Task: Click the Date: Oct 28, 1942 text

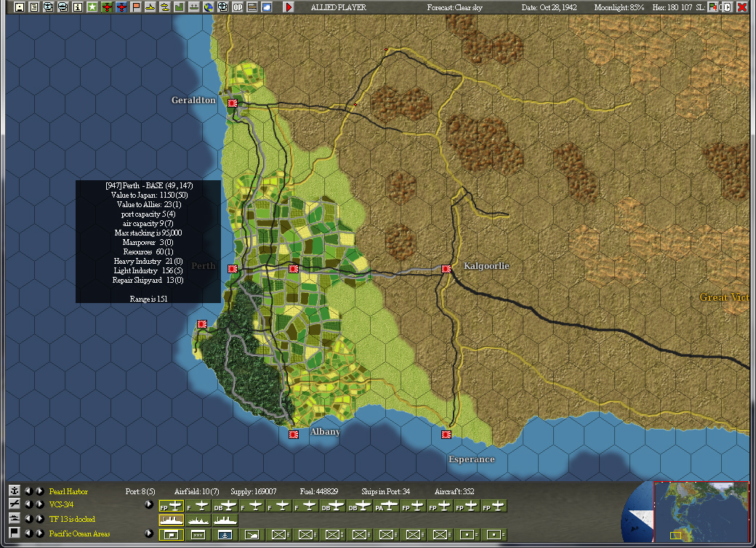Action: 549,7
